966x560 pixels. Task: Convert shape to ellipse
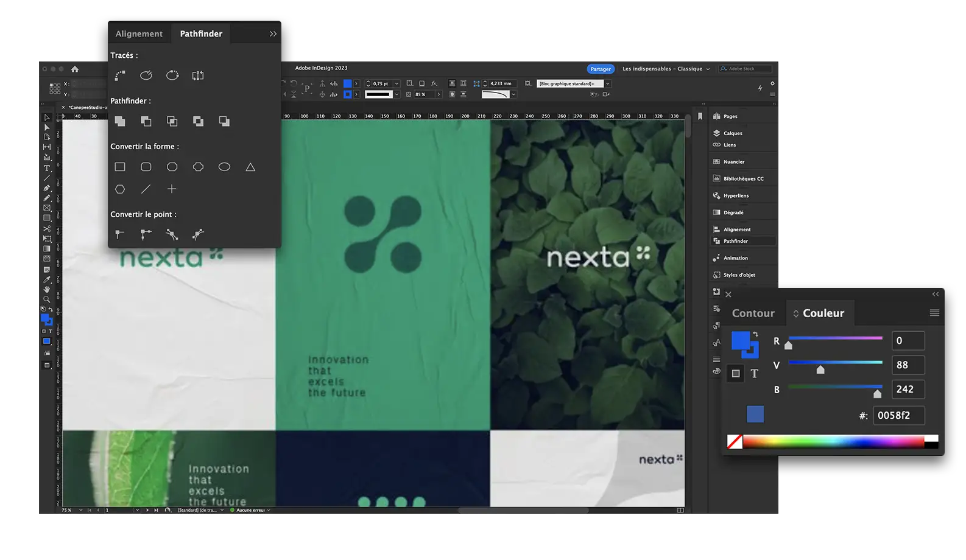224,167
